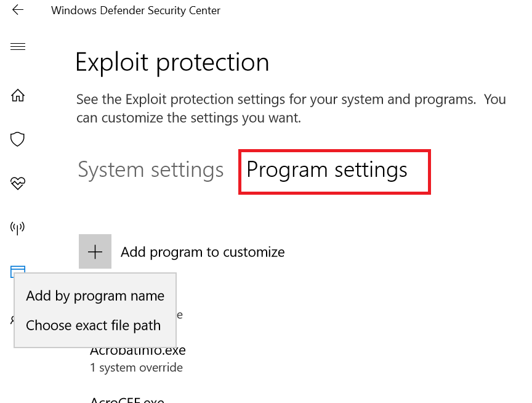Select the Choose exact file path option
The height and width of the screenshot is (403, 532).
[94, 325]
